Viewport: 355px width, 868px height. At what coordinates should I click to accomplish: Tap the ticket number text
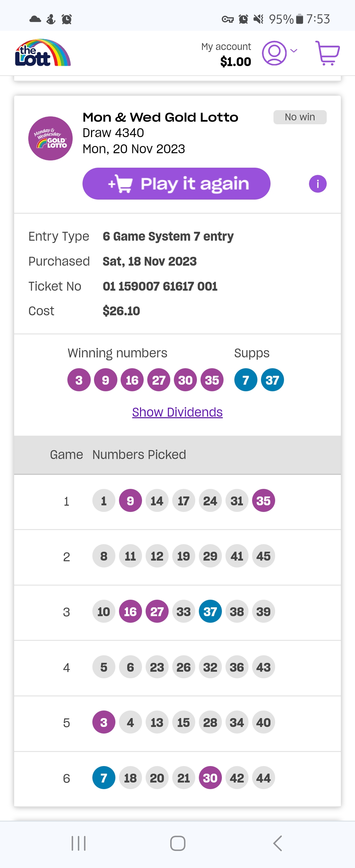[160, 286]
